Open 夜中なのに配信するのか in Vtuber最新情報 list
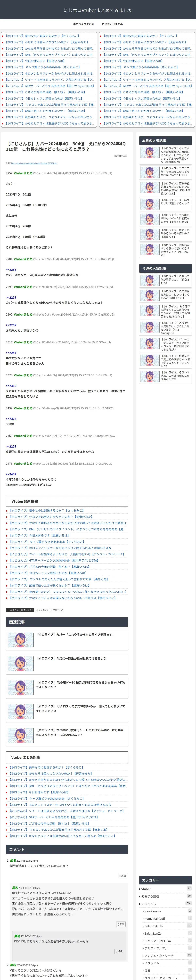The image size is (196, 980). point(46,511)
